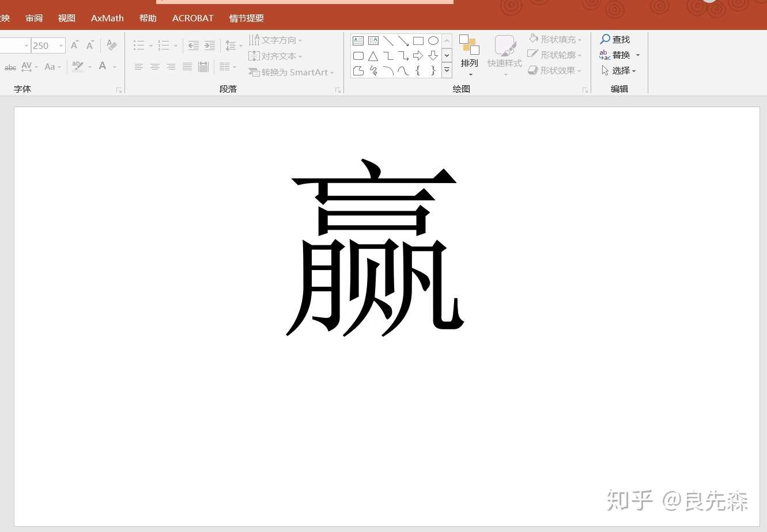
Task: Select the Text Box tool
Action: (x=358, y=40)
